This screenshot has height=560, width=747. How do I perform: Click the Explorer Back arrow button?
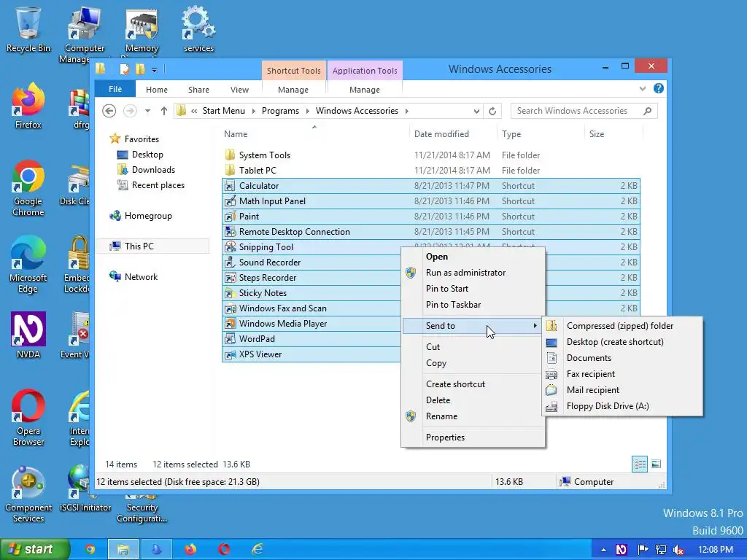coord(109,111)
